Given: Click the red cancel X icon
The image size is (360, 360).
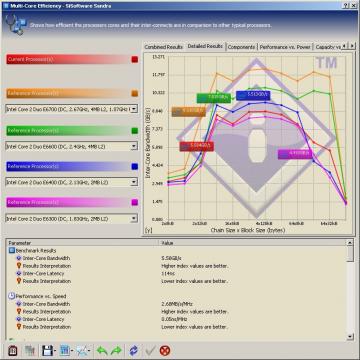Looking at the screenshot, I should pos(165,351).
